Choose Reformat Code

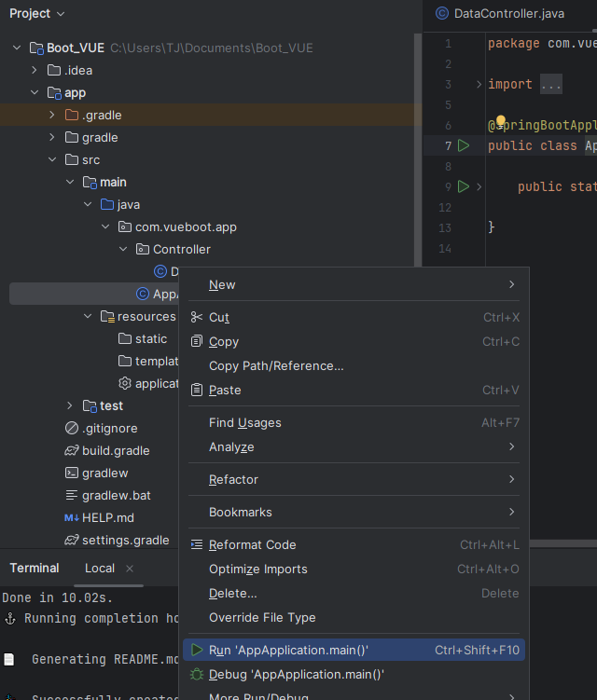[x=354, y=544]
